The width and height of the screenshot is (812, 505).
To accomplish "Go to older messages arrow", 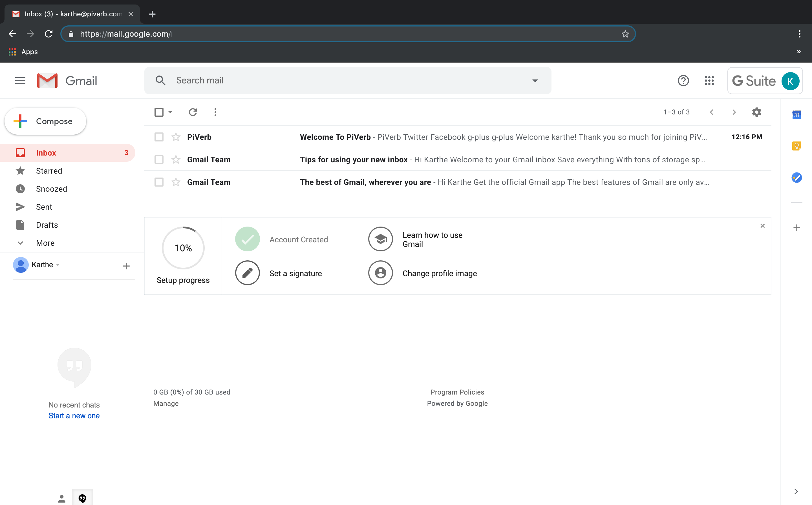I will pos(734,112).
